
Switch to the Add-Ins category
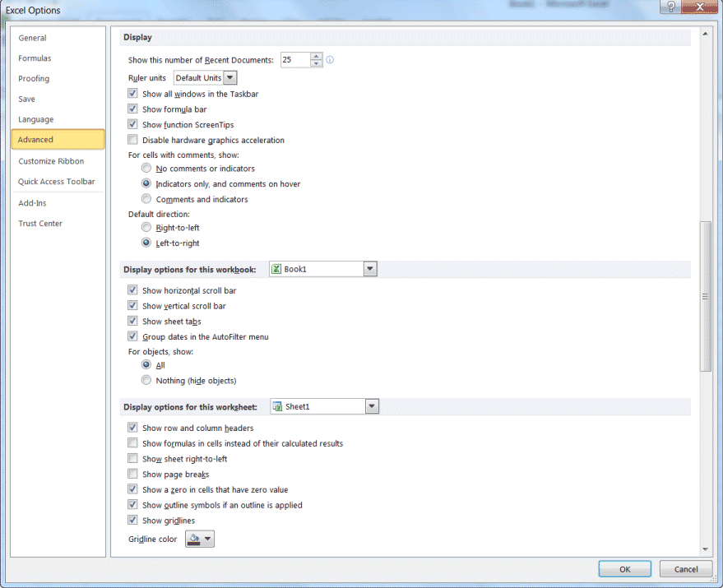[x=58, y=203]
